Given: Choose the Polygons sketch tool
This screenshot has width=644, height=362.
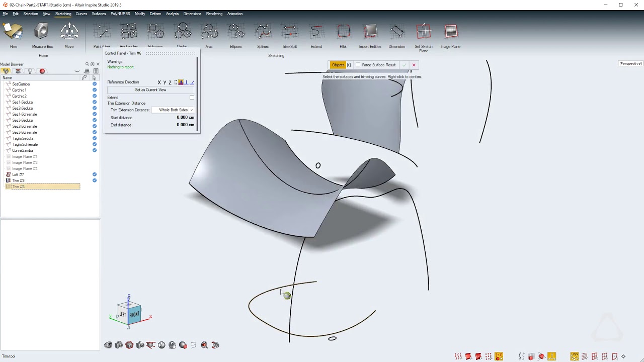Looking at the screenshot, I should (155, 35).
